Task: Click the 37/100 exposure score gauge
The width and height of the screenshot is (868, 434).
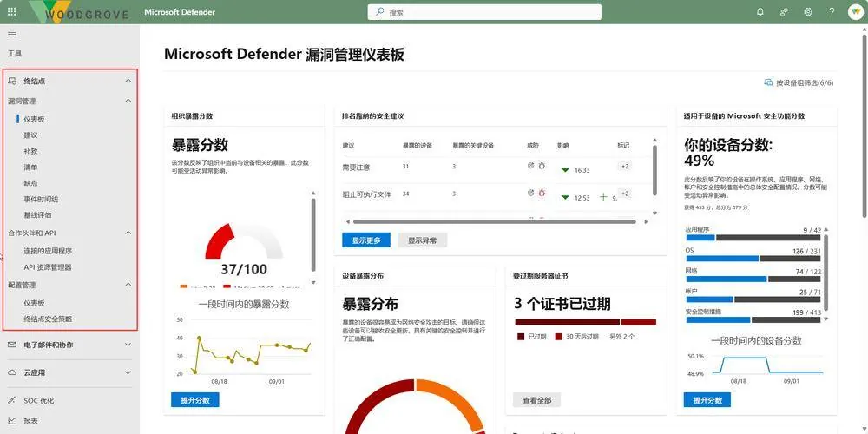Action: coord(244,250)
